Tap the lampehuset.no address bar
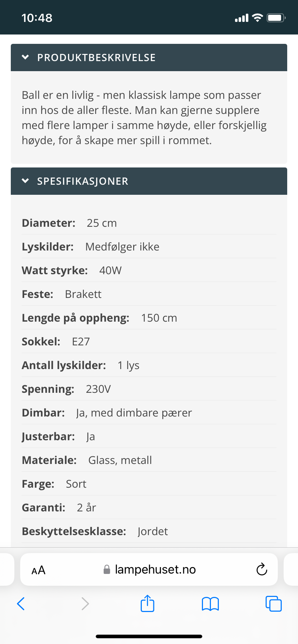 click(155, 569)
